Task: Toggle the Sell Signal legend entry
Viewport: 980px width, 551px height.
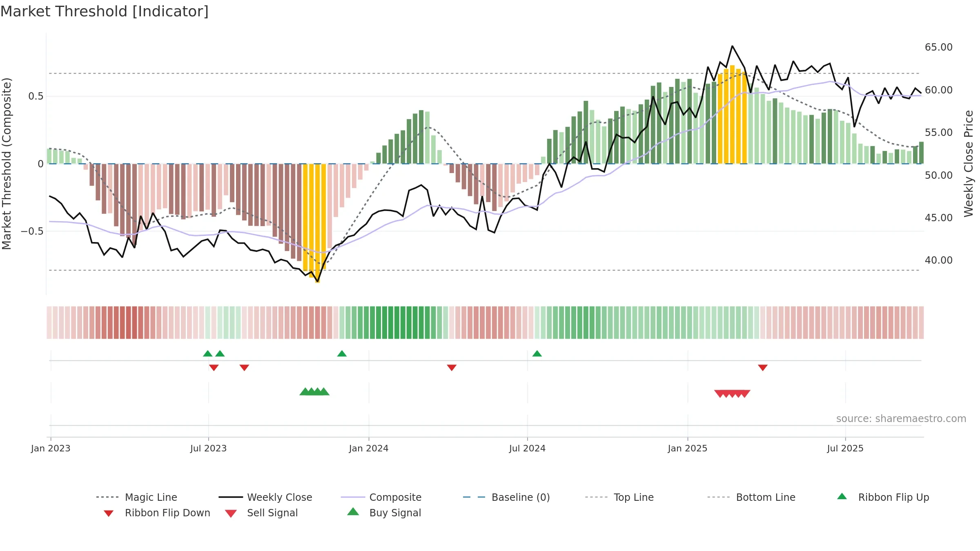Action: (x=261, y=513)
